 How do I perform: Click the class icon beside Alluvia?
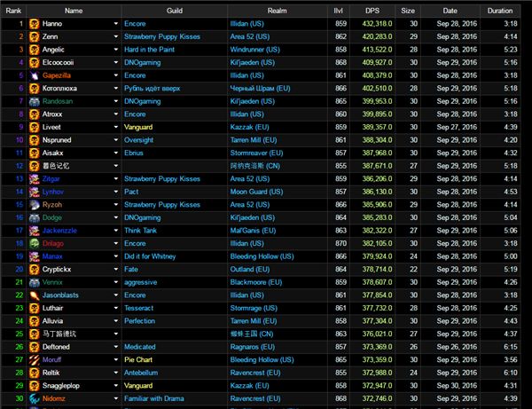click(34, 321)
